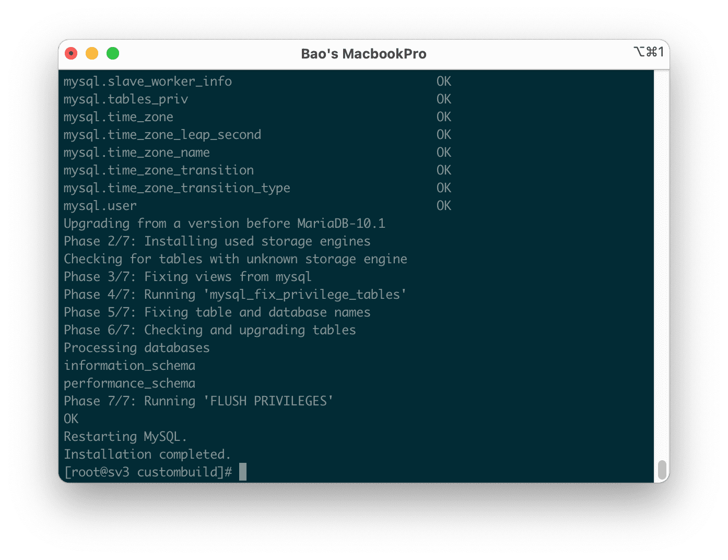Image resolution: width=728 pixels, height=560 pixels.
Task: Click the mysql.user table name
Action: tap(100, 206)
